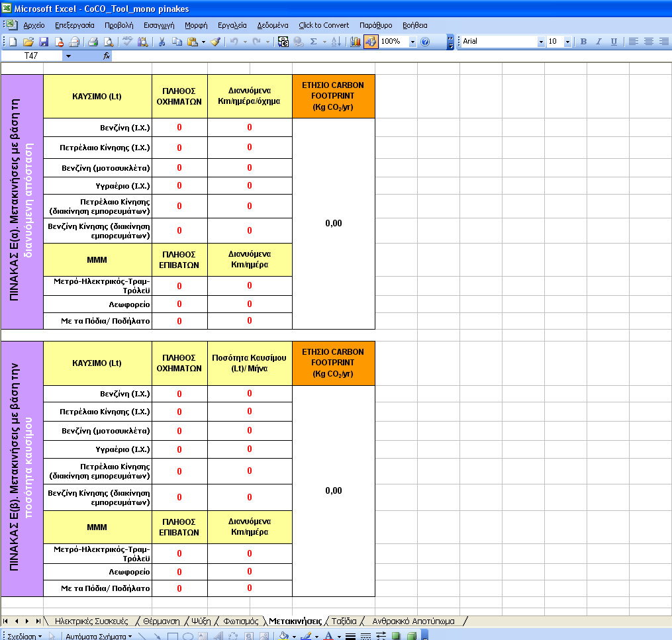This screenshot has width=672, height=640.
Task: Open the Επεξεργασία menu
Action: pos(75,25)
